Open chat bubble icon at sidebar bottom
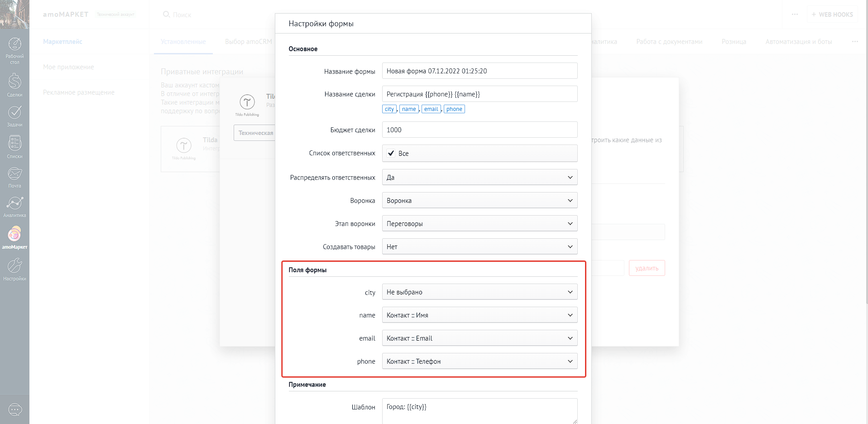This screenshot has width=868, height=424. (15, 410)
